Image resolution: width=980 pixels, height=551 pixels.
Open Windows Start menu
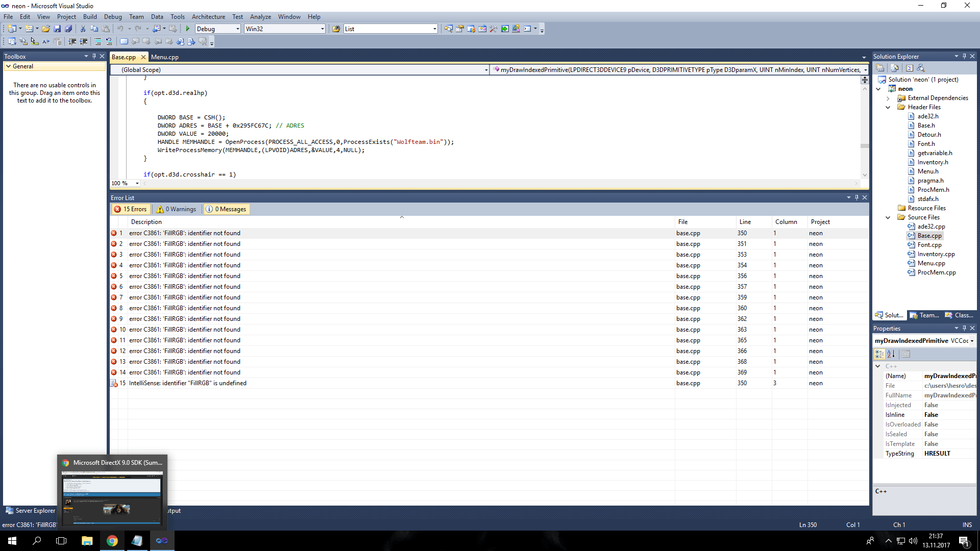pyautogui.click(x=12, y=541)
